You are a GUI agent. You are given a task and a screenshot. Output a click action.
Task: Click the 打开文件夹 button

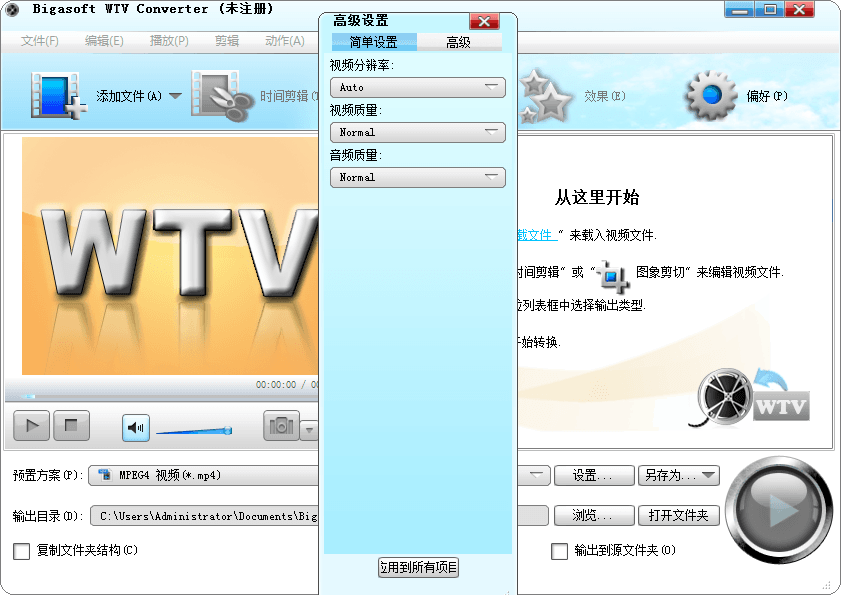678,516
